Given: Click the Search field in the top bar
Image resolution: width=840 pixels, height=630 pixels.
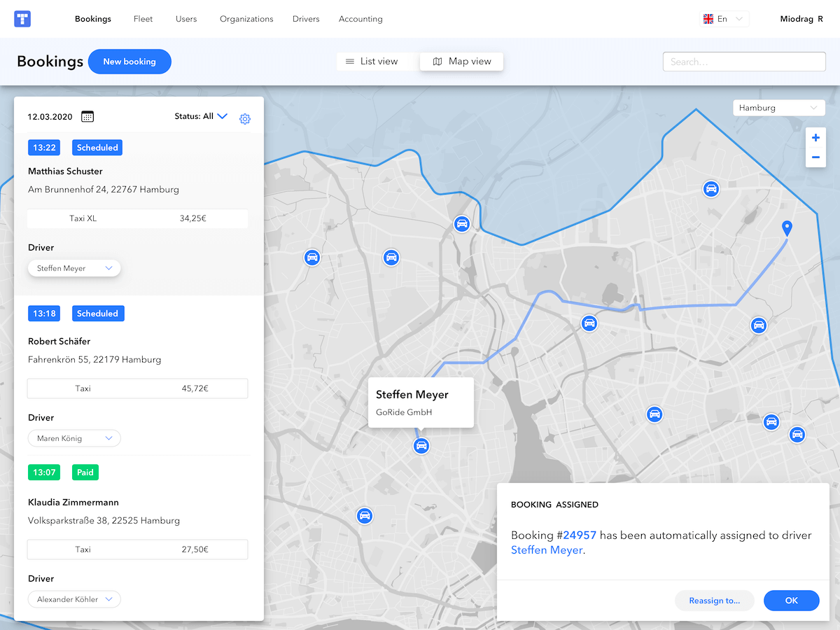Looking at the screenshot, I should click(x=743, y=62).
